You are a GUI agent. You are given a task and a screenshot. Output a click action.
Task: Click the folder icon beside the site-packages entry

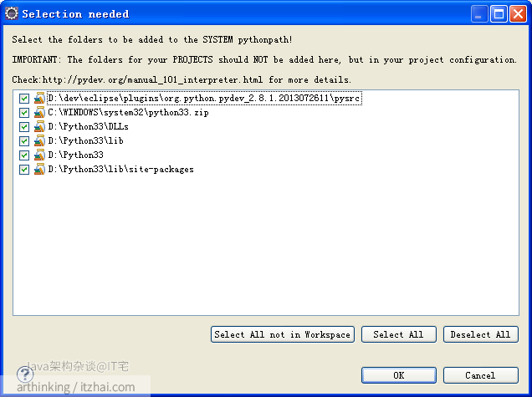39,169
